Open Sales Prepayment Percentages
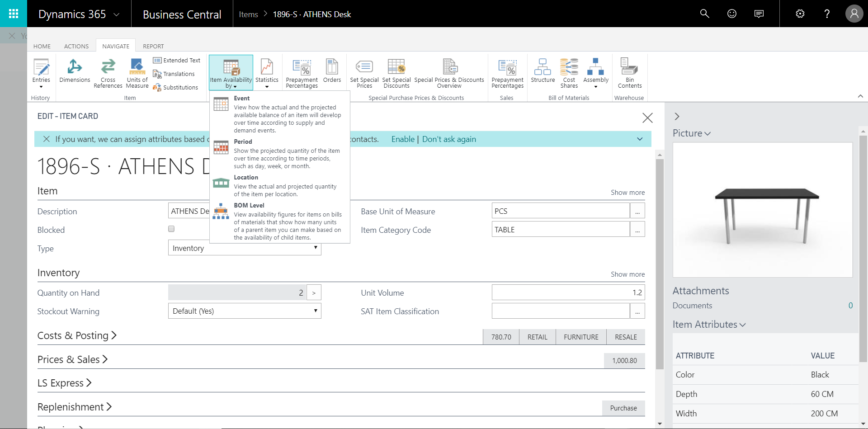Image resolution: width=868 pixels, height=429 pixels. pos(507,74)
